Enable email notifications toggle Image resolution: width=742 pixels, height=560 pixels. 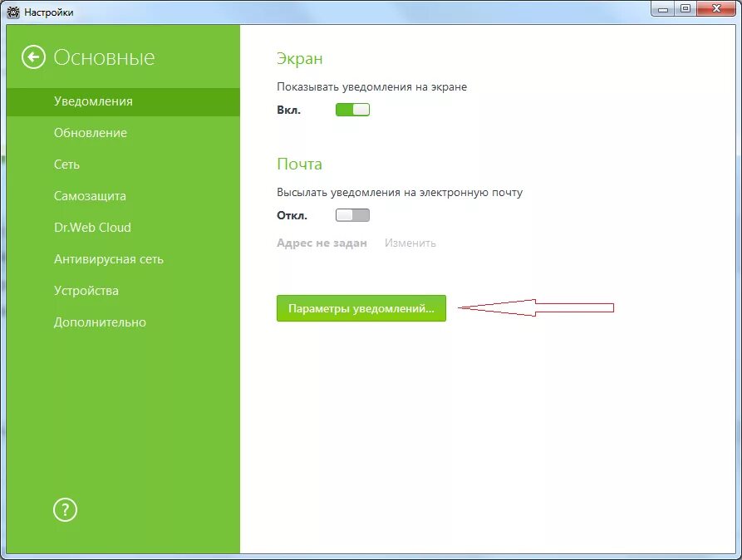tap(352, 215)
